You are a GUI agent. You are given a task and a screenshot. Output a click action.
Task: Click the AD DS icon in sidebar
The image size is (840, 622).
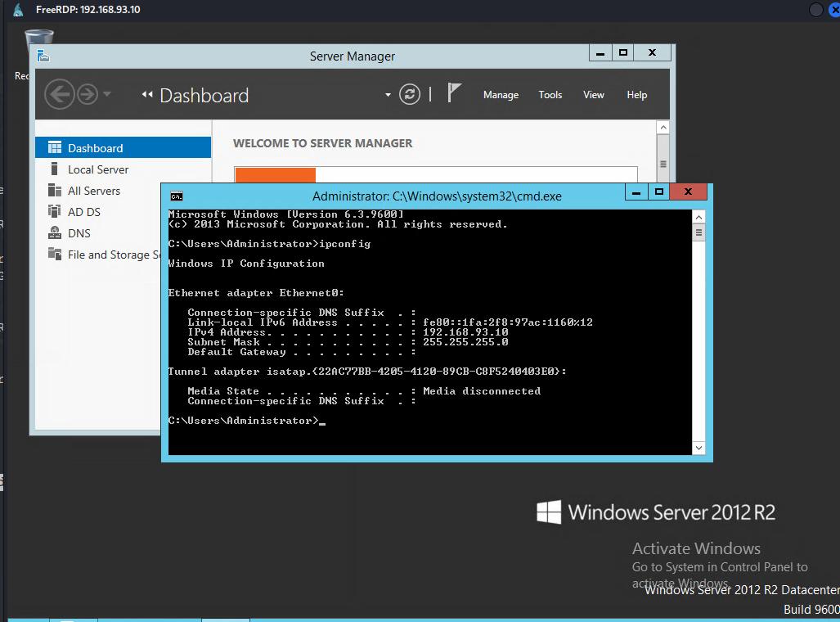pos(55,211)
